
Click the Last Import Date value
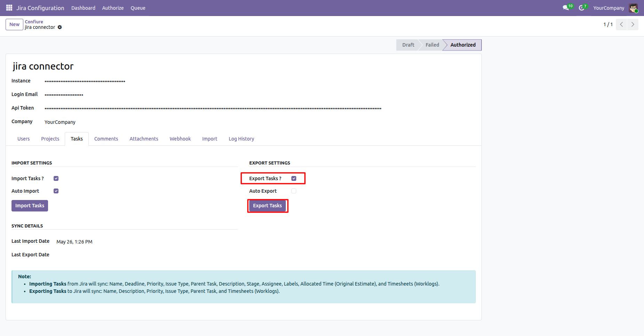click(74, 242)
